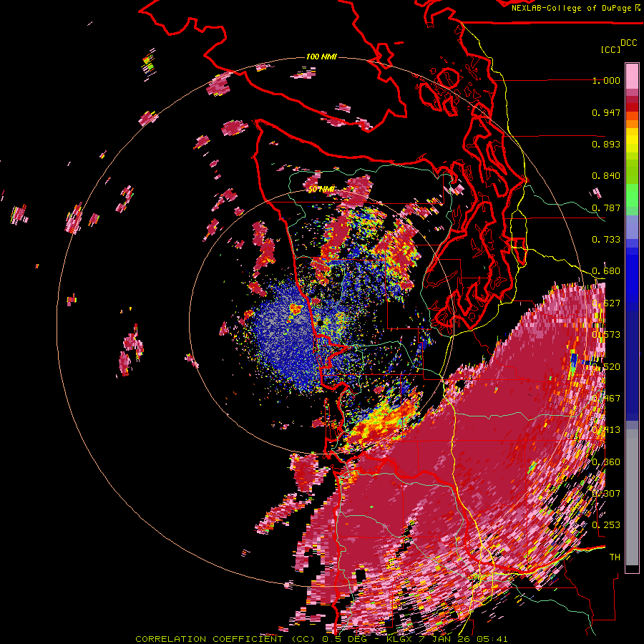This screenshot has width=644, height=644.
Task: Click the 0.893 colorbar value
Action: click(606, 144)
